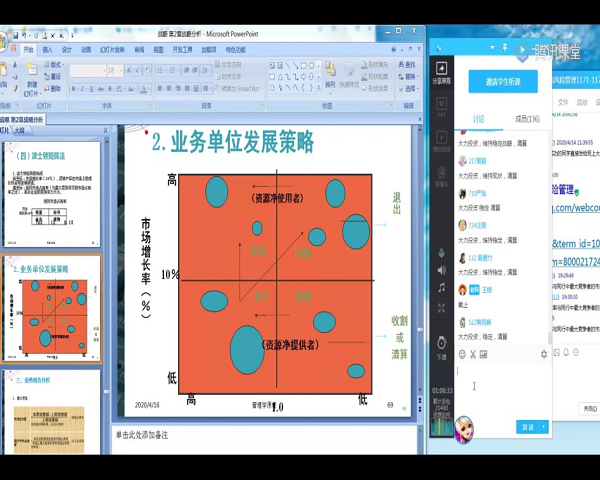Select the screen share icon in classroom sidebar

(x=442, y=73)
